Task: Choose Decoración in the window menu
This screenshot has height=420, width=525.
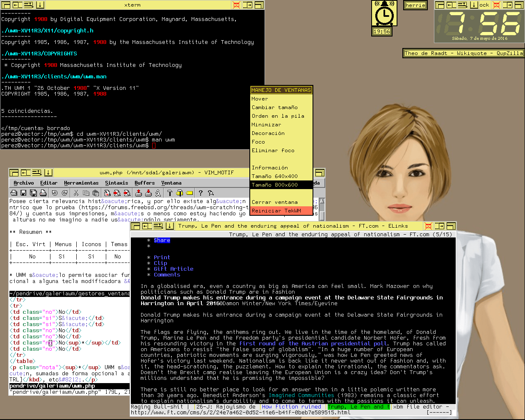Action: click(281, 133)
